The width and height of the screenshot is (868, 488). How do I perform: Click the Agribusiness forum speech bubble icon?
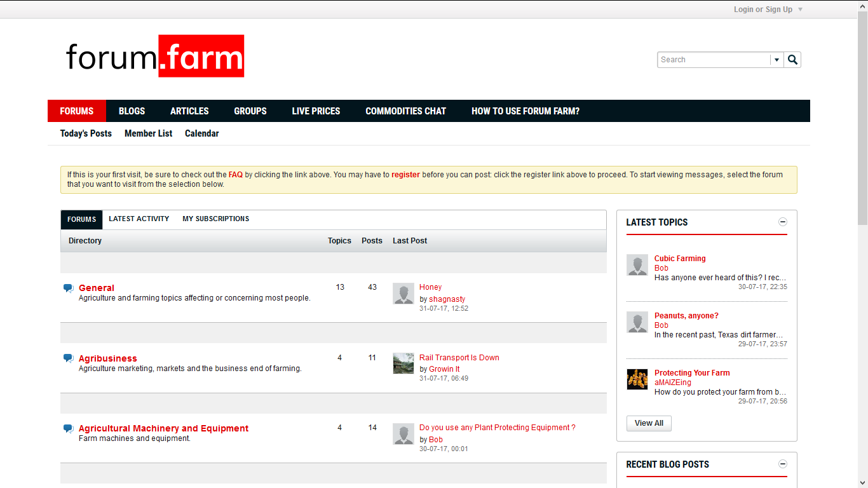(x=68, y=358)
